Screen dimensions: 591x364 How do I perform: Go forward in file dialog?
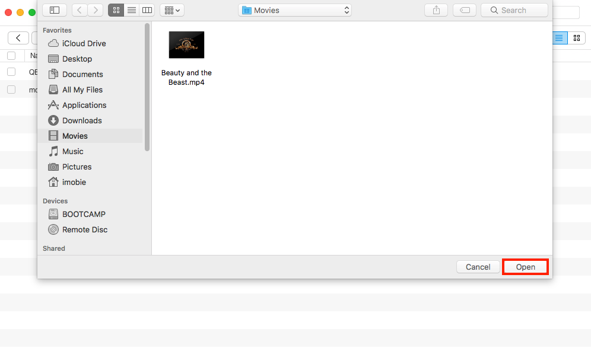pyautogui.click(x=96, y=10)
